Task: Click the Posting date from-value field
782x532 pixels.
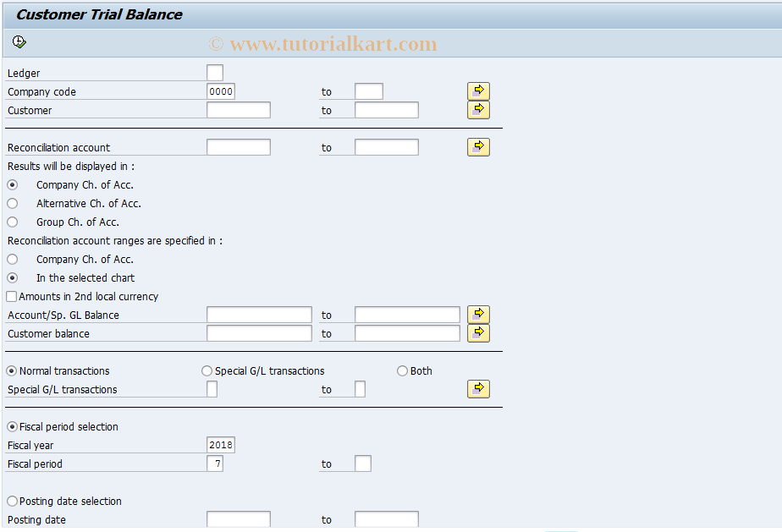Action: pyautogui.click(x=238, y=518)
